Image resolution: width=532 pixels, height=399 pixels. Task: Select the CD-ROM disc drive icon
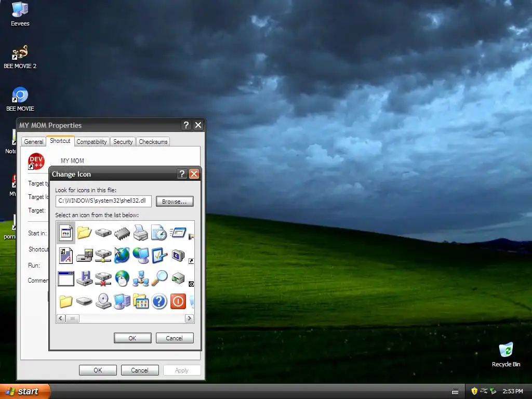pos(103,301)
